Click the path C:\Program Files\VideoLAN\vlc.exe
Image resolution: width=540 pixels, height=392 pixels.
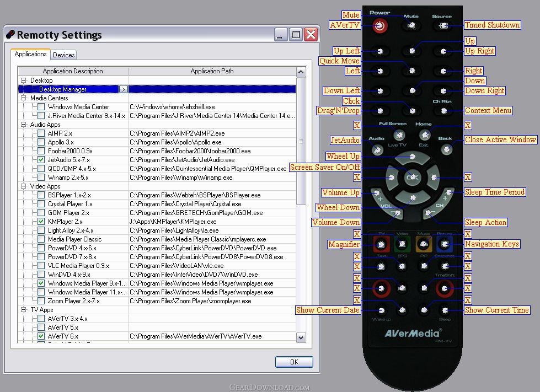(x=177, y=266)
